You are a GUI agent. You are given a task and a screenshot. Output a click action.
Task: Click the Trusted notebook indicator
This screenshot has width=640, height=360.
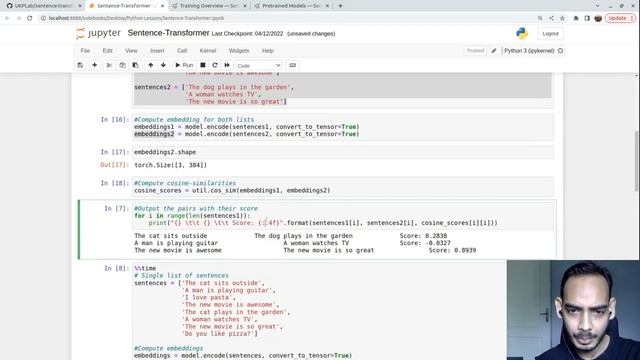point(475,51)
